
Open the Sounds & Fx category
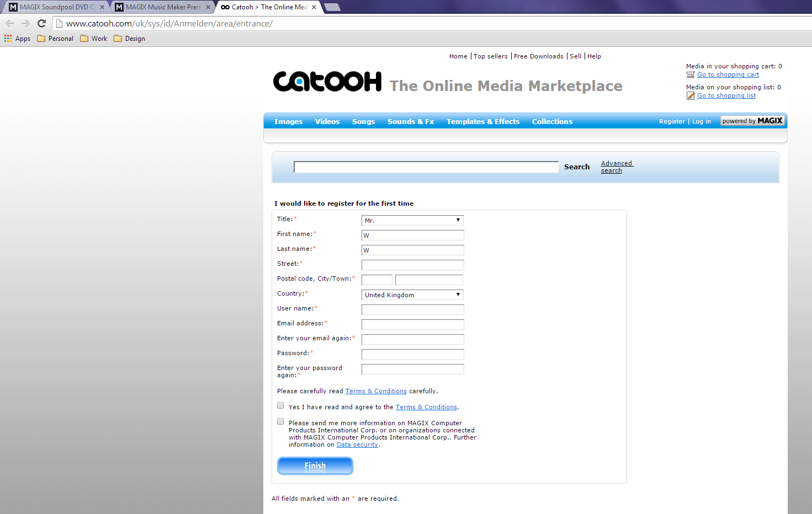click(411, 121)
